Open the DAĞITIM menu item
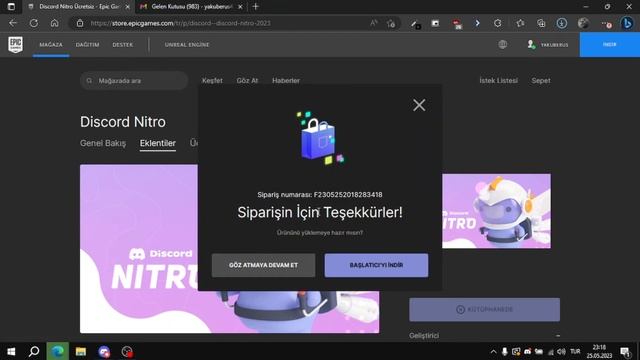The width and height of the screenshot is (640, 360). [87, 44]
